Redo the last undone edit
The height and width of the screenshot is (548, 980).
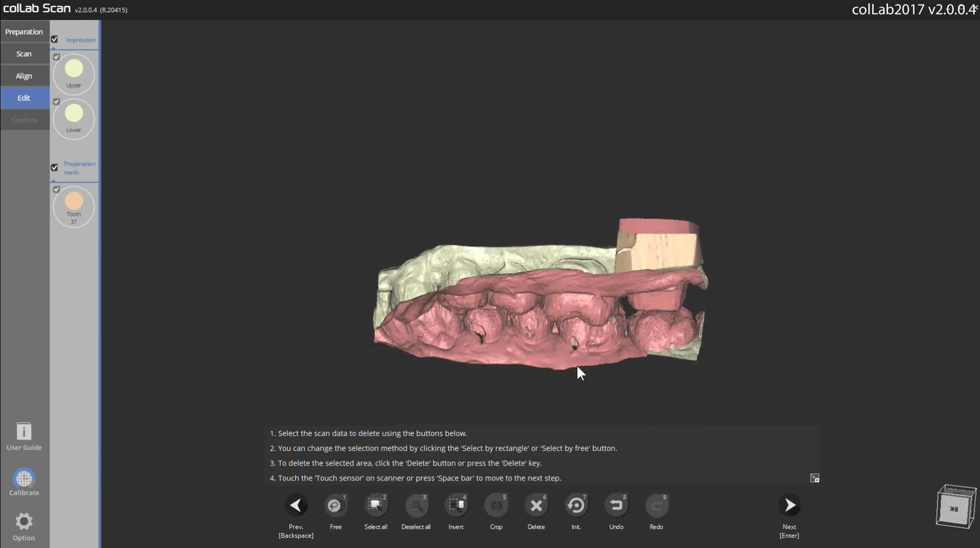(x=656, y=506)
